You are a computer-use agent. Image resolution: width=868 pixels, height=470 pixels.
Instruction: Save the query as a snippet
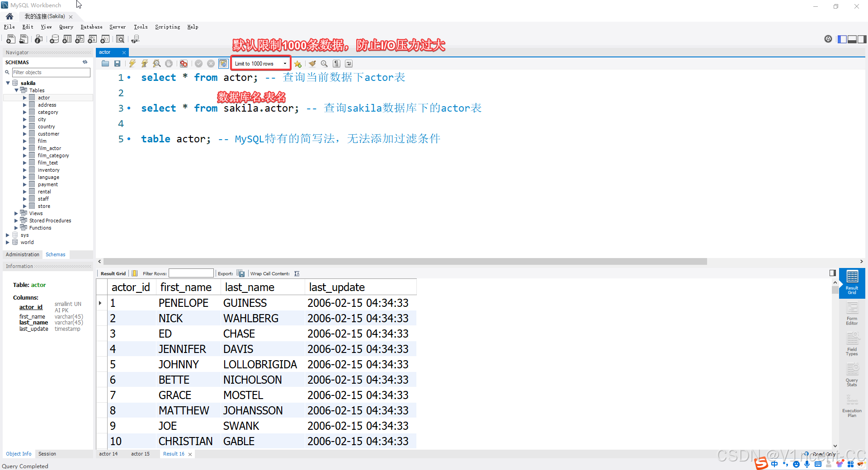[298, 64]
